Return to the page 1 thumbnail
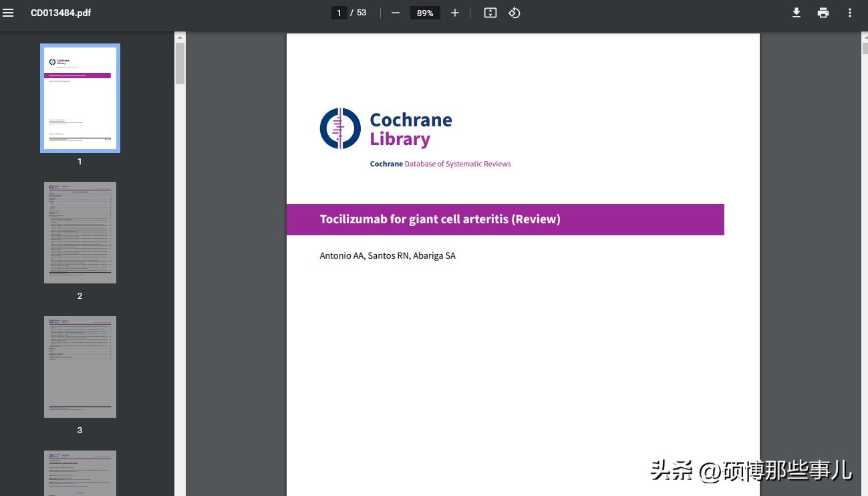The image size is (868, 496). click(80, 98)
